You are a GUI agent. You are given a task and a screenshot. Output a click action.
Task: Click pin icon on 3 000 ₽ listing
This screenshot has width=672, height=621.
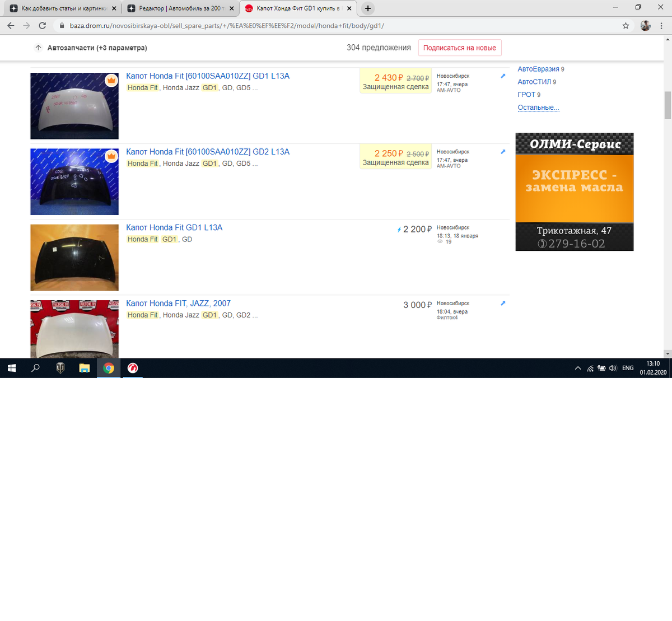(x=503, y=304)
